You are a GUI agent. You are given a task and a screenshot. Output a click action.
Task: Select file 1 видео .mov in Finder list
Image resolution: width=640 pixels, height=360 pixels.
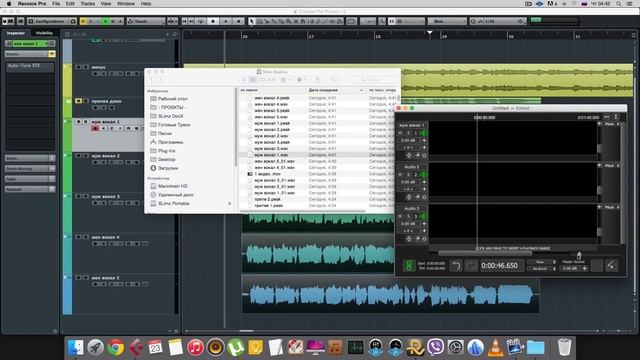click(268, 174)
